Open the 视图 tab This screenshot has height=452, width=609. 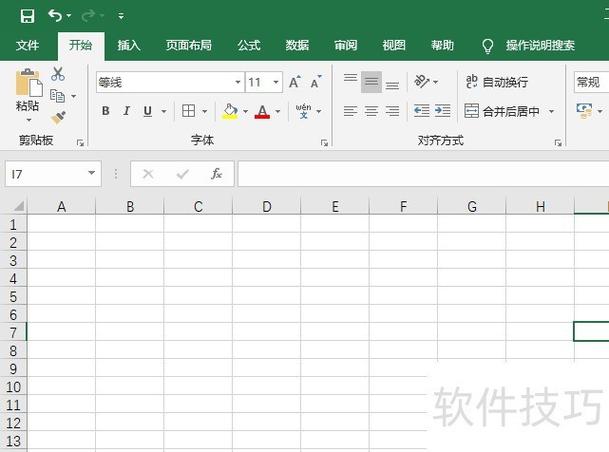pyautogui.click(x=394, y=45)
